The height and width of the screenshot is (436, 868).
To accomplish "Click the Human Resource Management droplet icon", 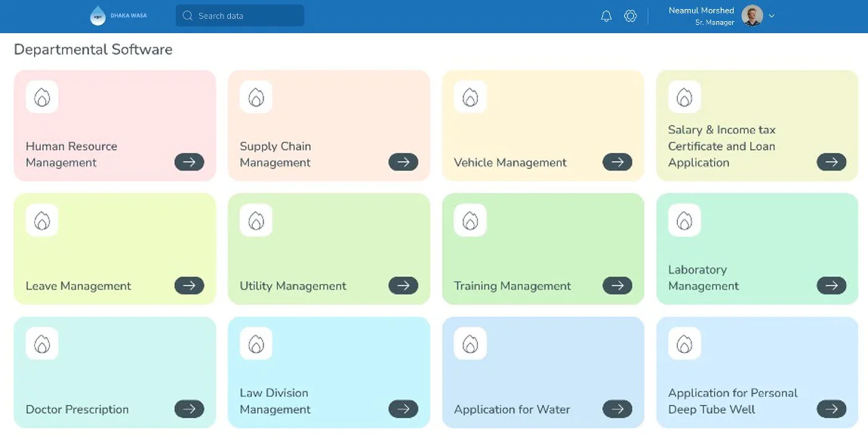I will point(42,97).
